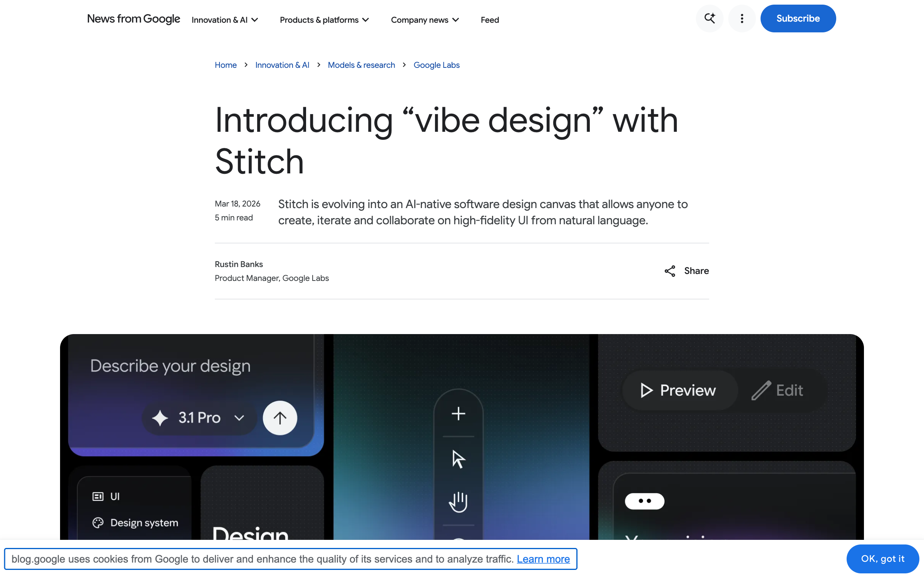Click the date Mar 18, 2026
The width and height of the screenshot is (924, 578).
(238, 204)
